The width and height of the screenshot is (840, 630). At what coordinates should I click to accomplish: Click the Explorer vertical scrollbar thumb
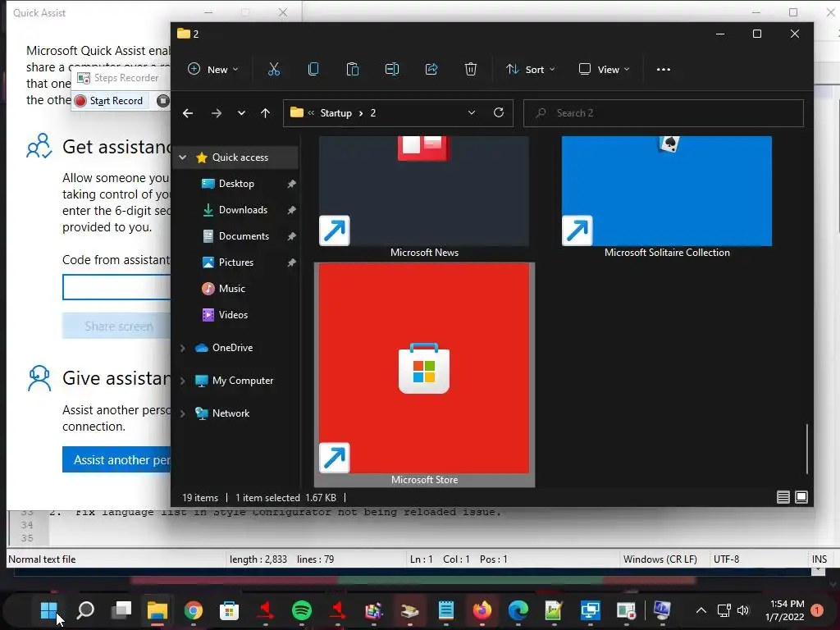tap(807, 449)
